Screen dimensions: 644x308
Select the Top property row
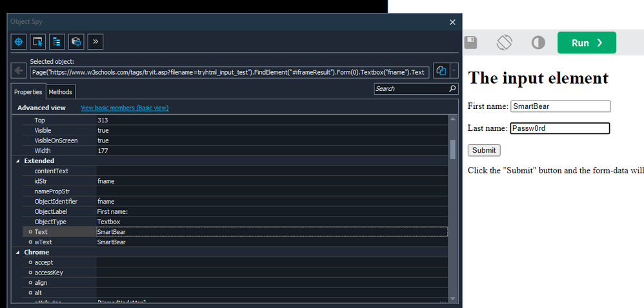235,120
